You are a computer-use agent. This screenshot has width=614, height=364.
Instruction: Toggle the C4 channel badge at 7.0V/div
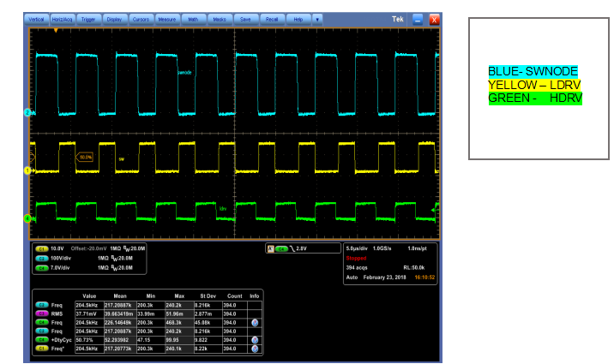coord(40,267)
